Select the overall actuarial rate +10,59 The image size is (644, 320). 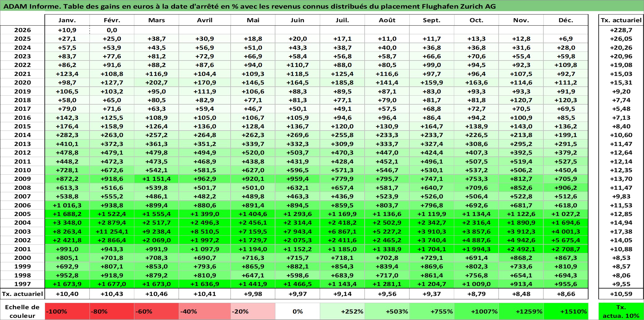[x=621, y=294]
